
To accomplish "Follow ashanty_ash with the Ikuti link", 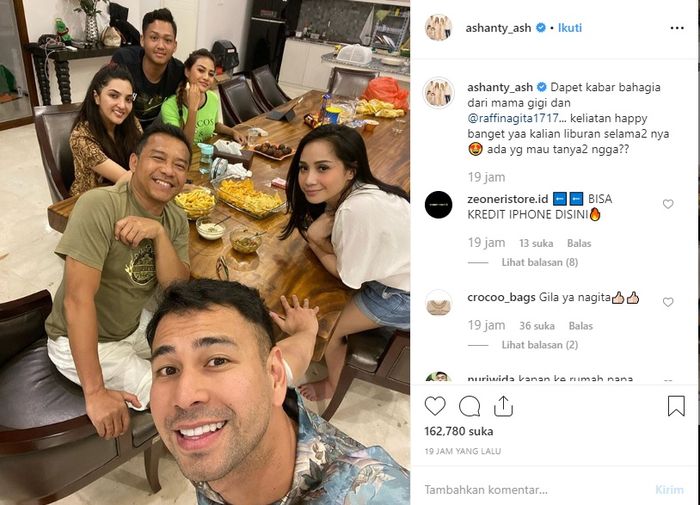I will tap(570, 28).
